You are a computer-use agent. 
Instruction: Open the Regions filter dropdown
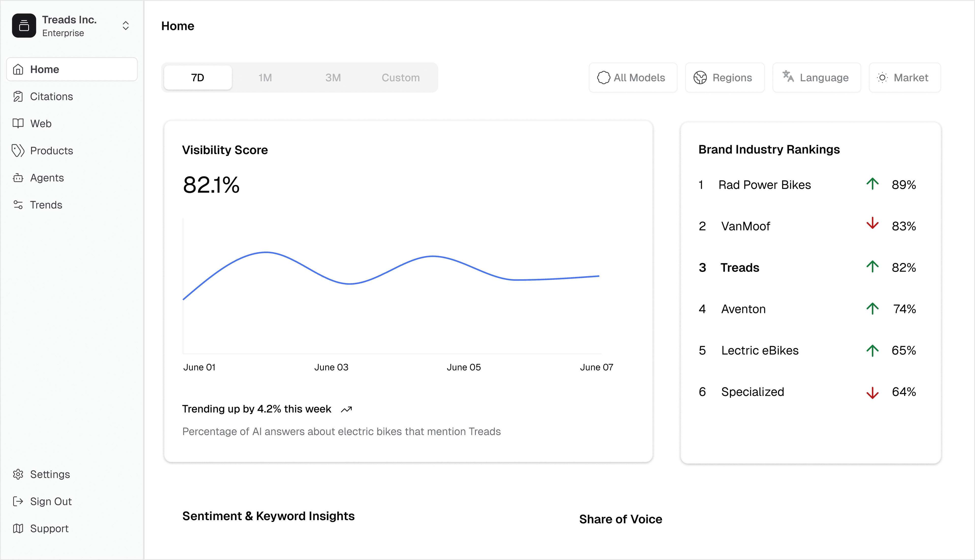pos(725,78)
